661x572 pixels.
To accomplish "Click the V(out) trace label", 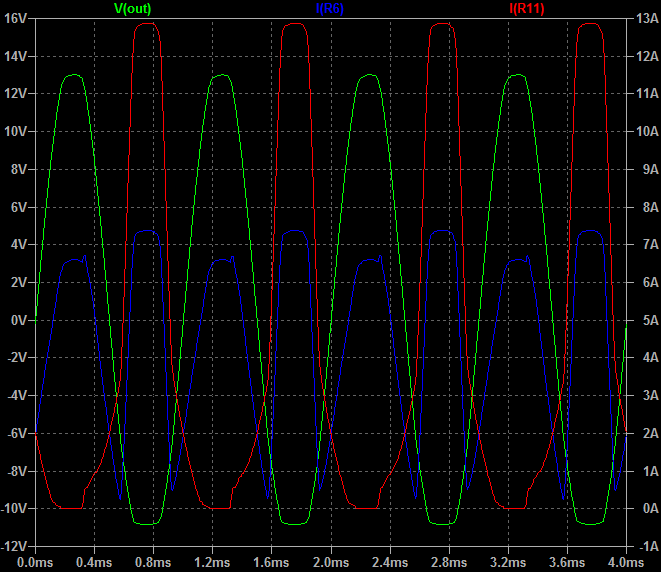I will [132, 8].
